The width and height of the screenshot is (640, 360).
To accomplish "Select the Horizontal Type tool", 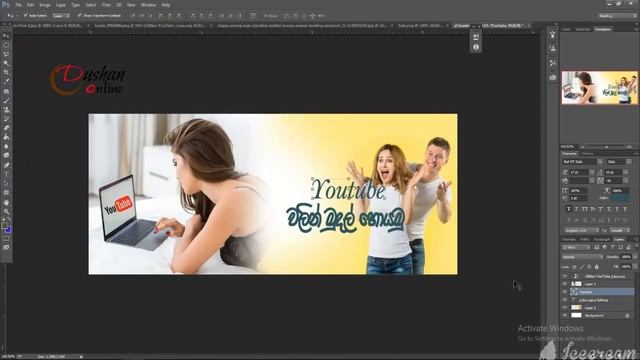I will 6,174.
